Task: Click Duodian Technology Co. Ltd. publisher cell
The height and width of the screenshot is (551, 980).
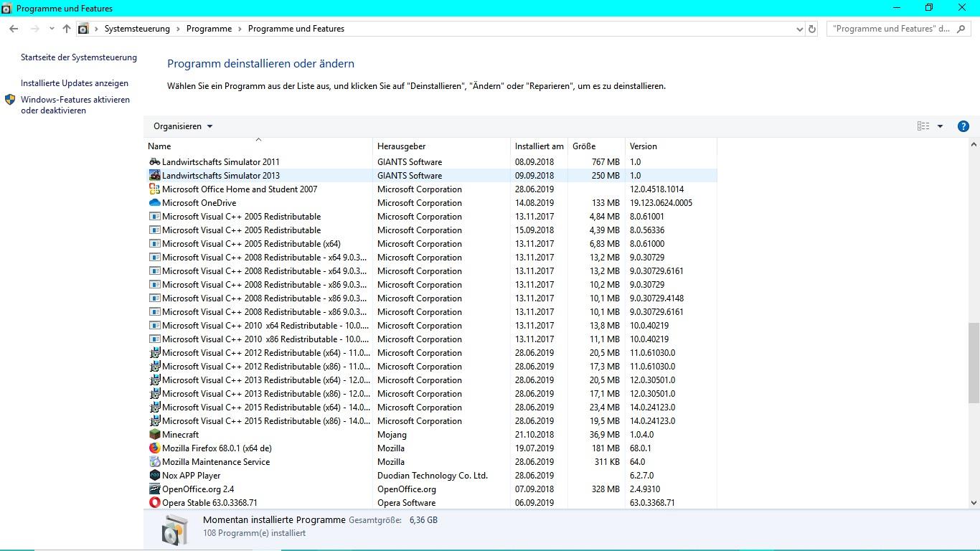Action: (433, 476)
